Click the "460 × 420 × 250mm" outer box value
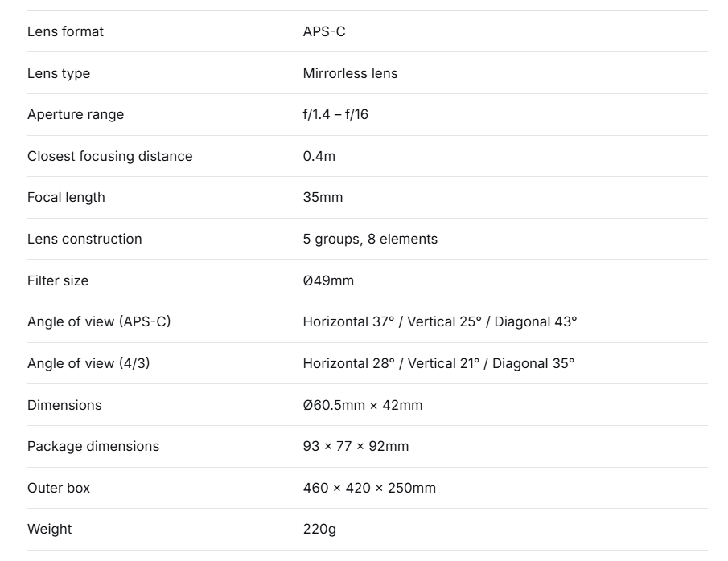The width and height of the screenshot is (728, 561). pyautogui.click(x=369, y=488)
